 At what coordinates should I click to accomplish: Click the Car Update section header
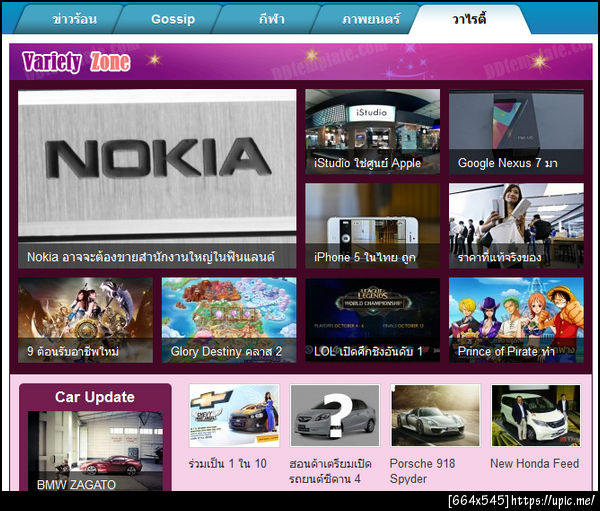point(95,397)
